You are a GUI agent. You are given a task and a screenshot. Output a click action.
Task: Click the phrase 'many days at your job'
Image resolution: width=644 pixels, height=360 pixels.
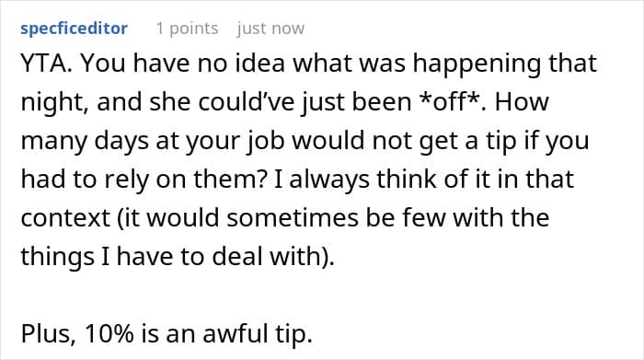pyautogui.click(x=153, y=142)
